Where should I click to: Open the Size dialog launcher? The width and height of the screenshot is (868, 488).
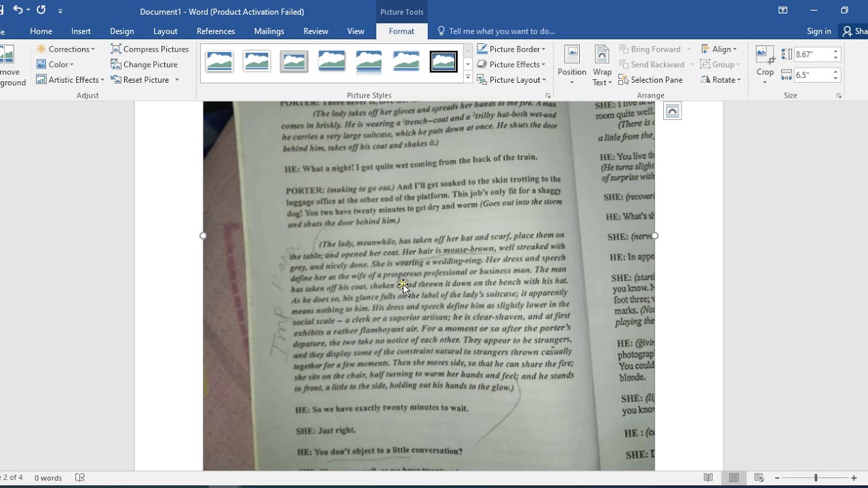click(839, 96)
